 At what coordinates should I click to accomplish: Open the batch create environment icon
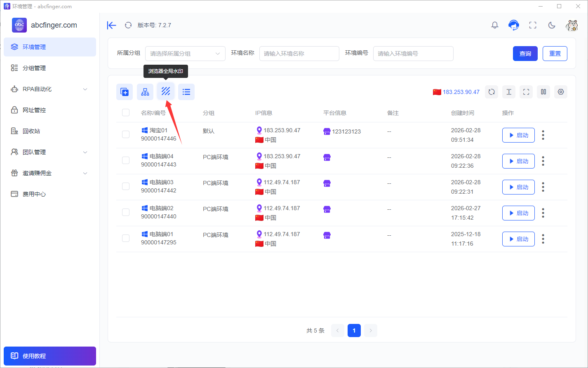125,91
